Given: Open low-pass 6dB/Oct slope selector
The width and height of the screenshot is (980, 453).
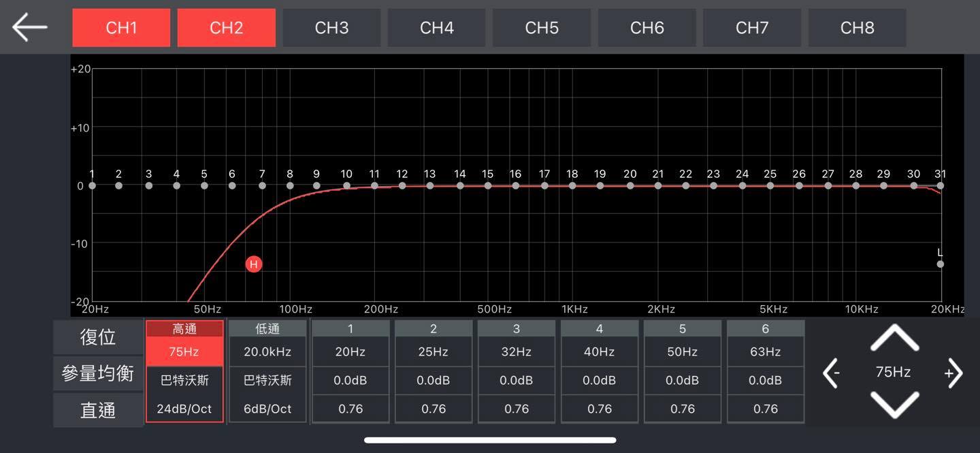Looking at the screenshot, I should (267, 409).
